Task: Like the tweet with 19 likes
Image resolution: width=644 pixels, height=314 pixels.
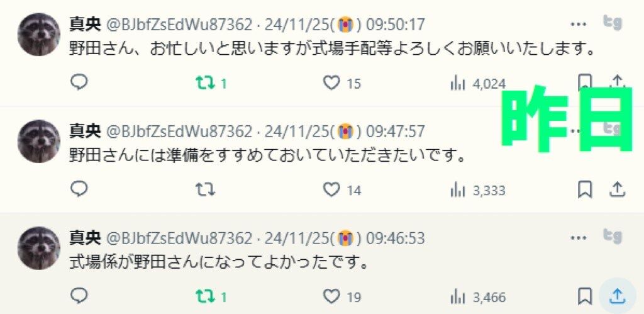Action: coord(341,296)
